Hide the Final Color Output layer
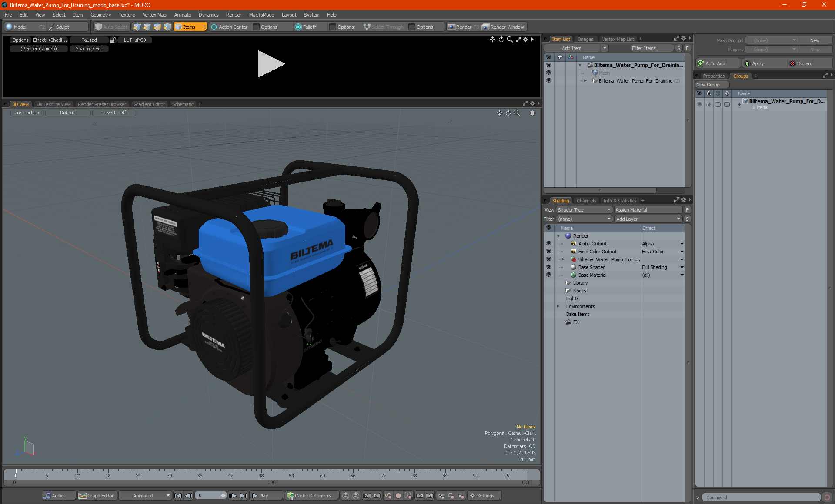The width and height of the screenshot is (835, 504). [548, 252]
